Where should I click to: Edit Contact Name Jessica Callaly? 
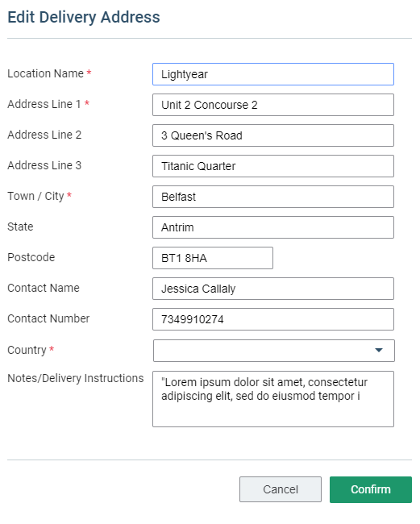273,289
